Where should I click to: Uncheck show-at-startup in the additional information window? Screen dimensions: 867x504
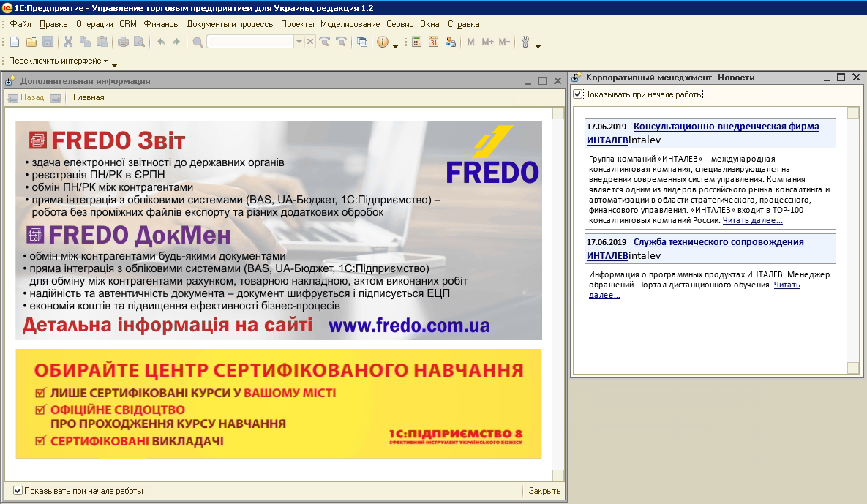click(18, 491)
